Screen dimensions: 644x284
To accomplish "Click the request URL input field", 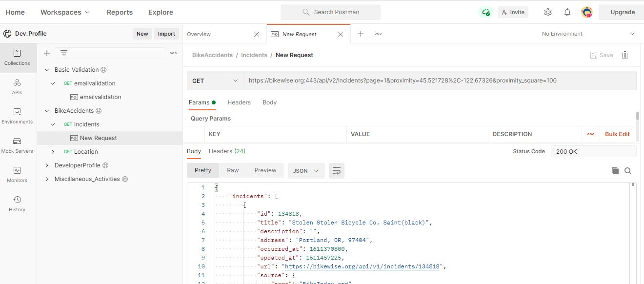I will pos(440,81).
